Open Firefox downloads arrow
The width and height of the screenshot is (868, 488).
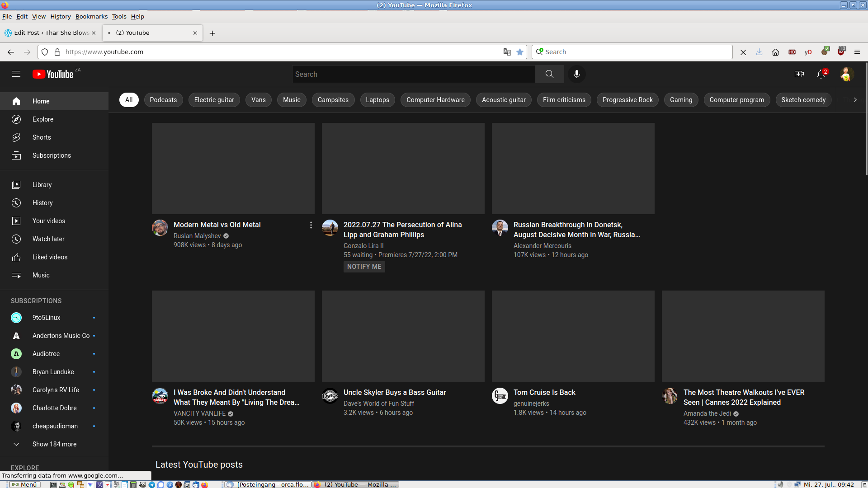coord(759,52)
